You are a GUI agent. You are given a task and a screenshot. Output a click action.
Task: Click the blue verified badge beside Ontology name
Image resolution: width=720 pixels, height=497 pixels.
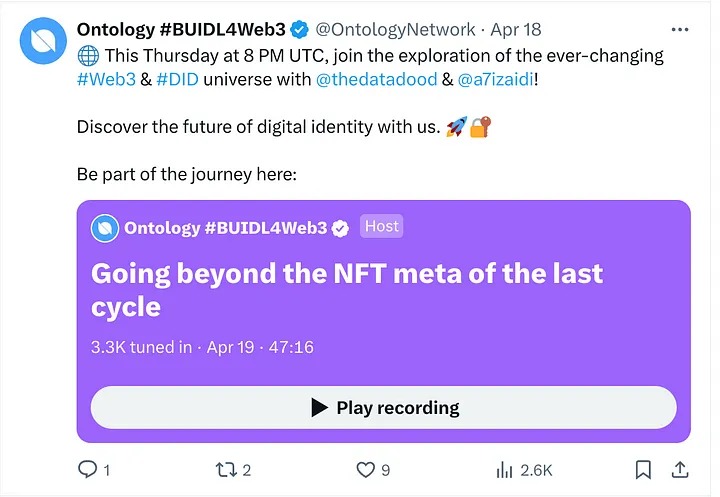click(x=298, y=29)
